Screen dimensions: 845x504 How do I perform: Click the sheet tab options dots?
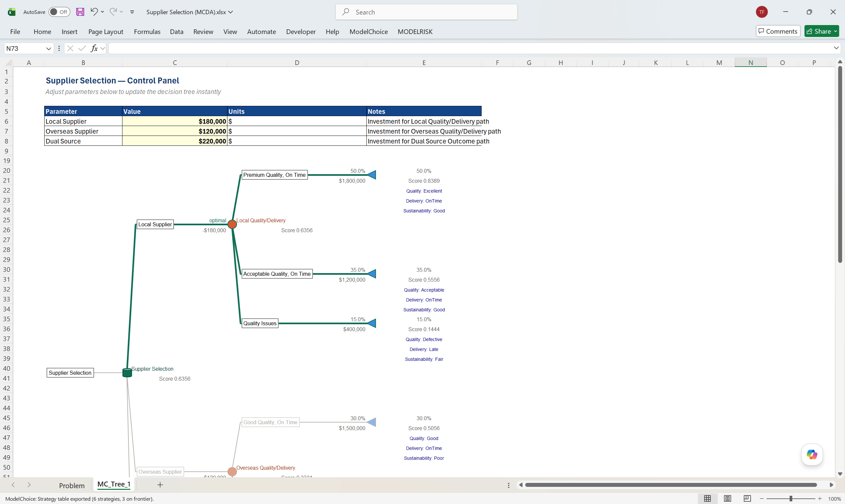point(509,485)
